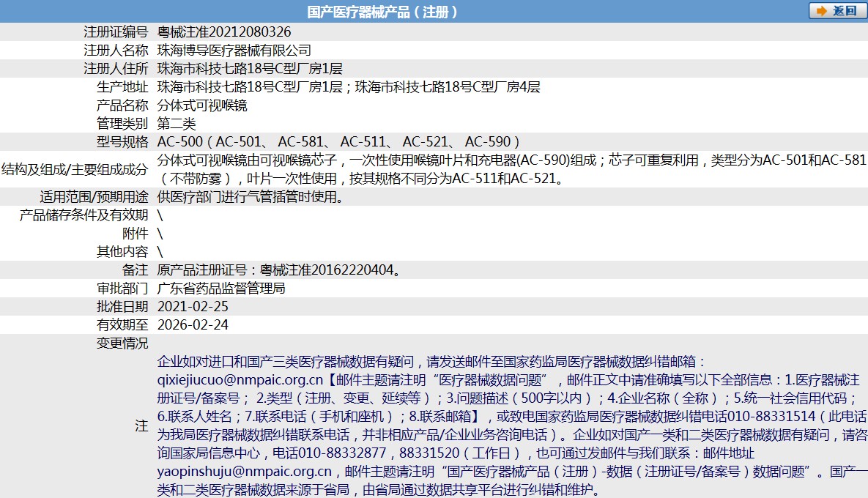The height and width of the screenshot is (498, 868).
Task: Click the 备注 label
Action: pos(135,270)
